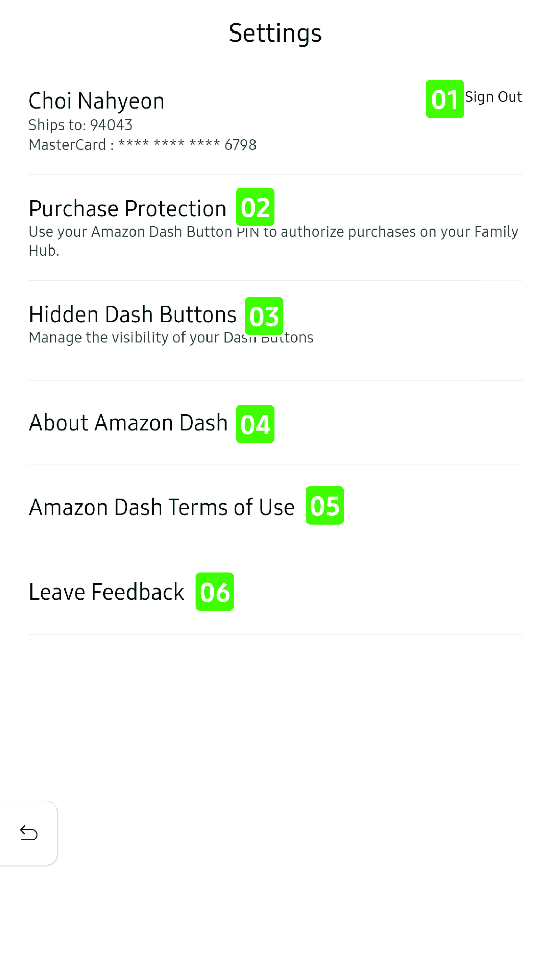Click the MasterCard ending 6798 line
This screenshot has width=551, height=980.
click(142, 145)
